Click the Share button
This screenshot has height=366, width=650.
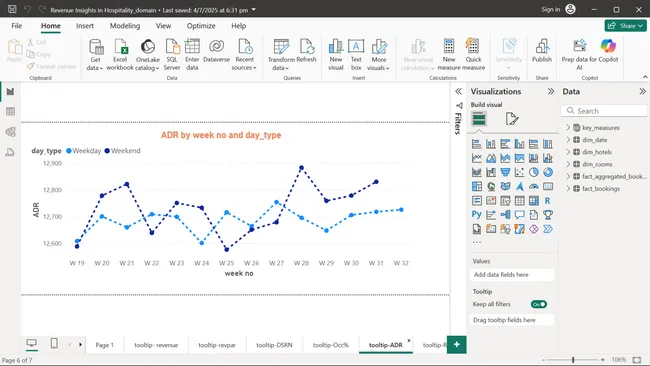626,26
